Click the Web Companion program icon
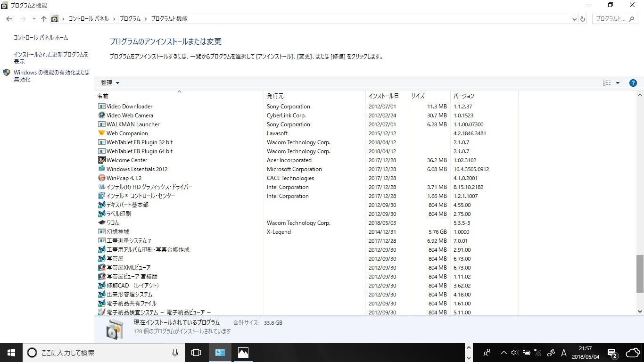Screen dimensions: 644x362 (101, 133)
